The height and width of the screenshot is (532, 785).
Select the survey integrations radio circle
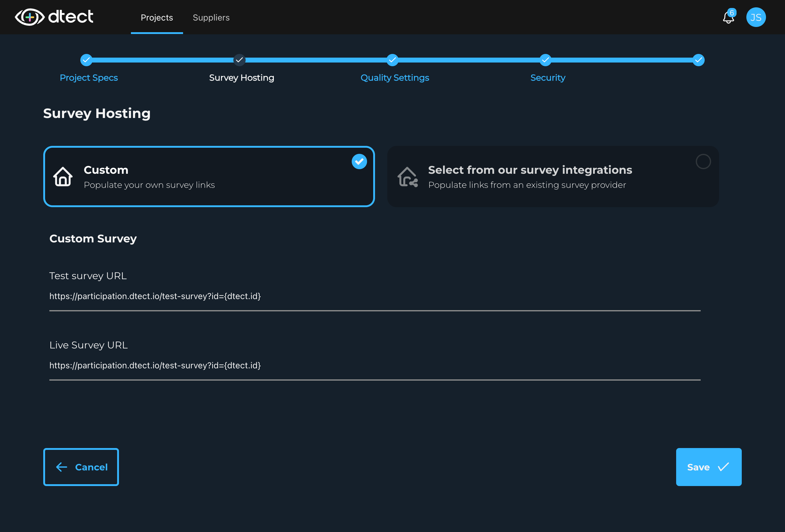click(703, 162)
